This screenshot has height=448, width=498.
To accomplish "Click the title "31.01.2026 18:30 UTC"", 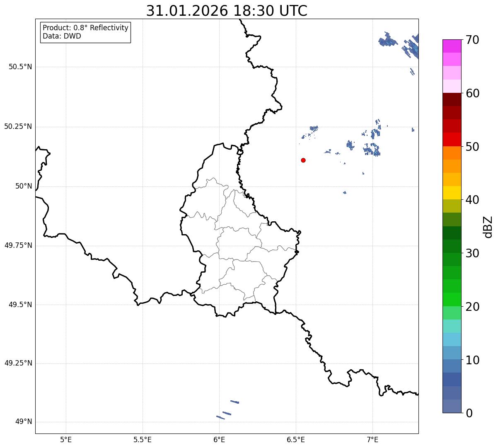I will (227, 10).
